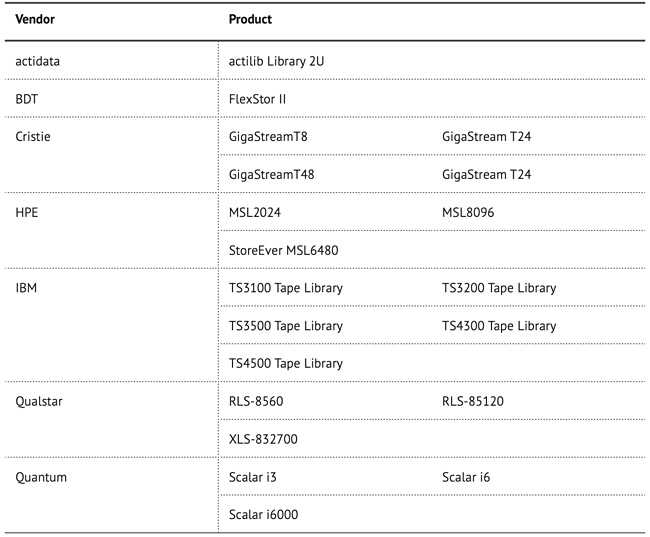Image resolution: width=650 pixels, height=537 pixels.
Task: Select the Qualstar vendor cell
Action: (x=39, y=401)
